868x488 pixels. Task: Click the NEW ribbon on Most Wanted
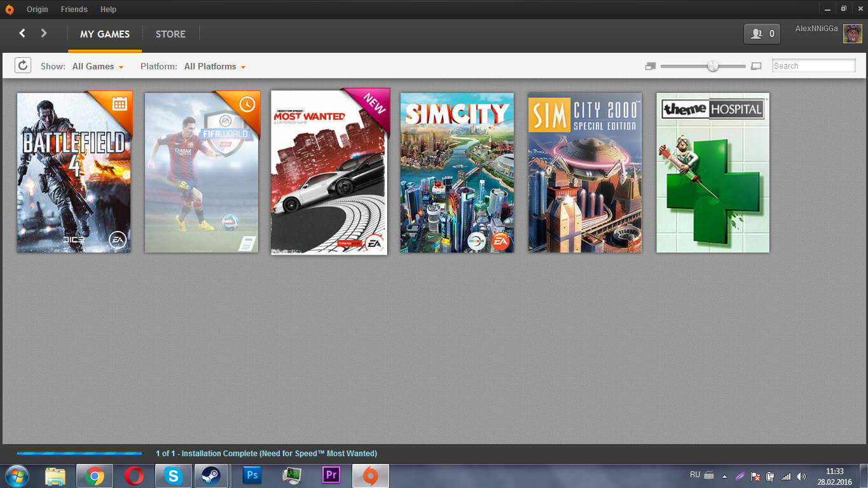(x=374, y=103)
